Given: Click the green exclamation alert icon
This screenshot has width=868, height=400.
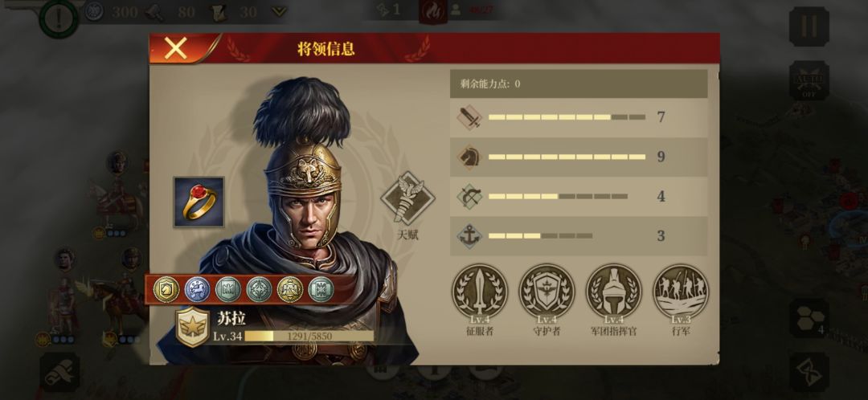Looking at the screenshot, I should [59, 18].
